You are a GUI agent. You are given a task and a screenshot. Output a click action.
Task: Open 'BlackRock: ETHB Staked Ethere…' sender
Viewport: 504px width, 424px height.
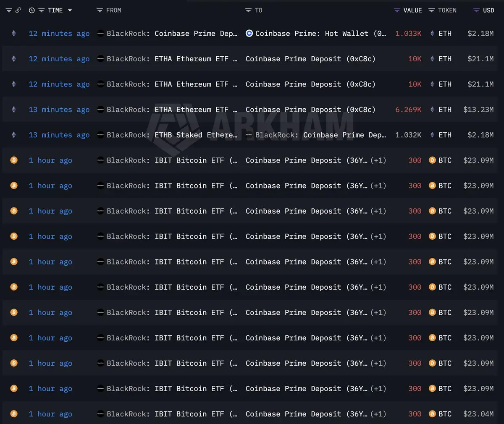tap(172, 135)
